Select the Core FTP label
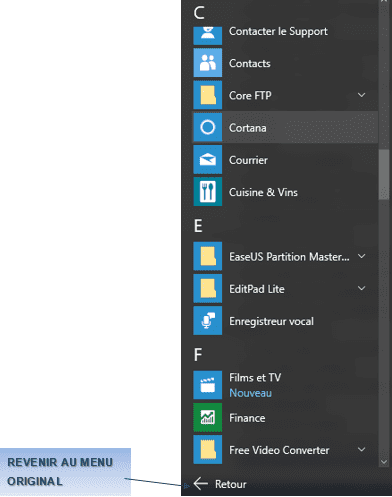Viewport: 392px width, 497px height. [250, 95]
